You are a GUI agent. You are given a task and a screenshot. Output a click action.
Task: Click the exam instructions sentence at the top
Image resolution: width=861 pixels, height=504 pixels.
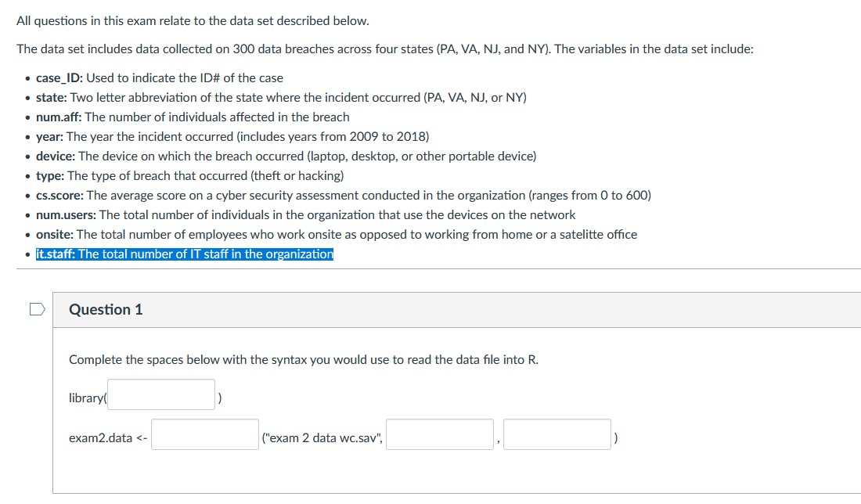pyautogui.click(x=192, y=21)
